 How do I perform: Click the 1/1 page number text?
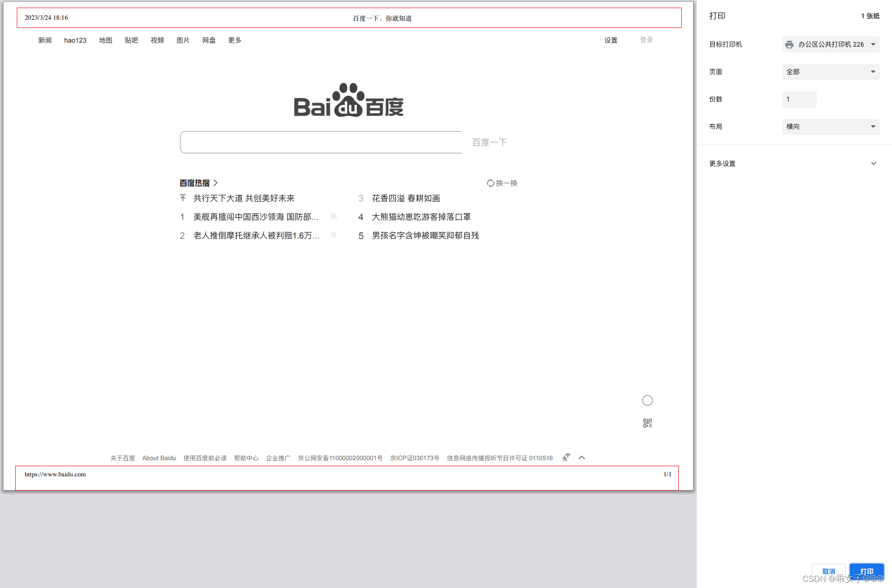(668, 474)
